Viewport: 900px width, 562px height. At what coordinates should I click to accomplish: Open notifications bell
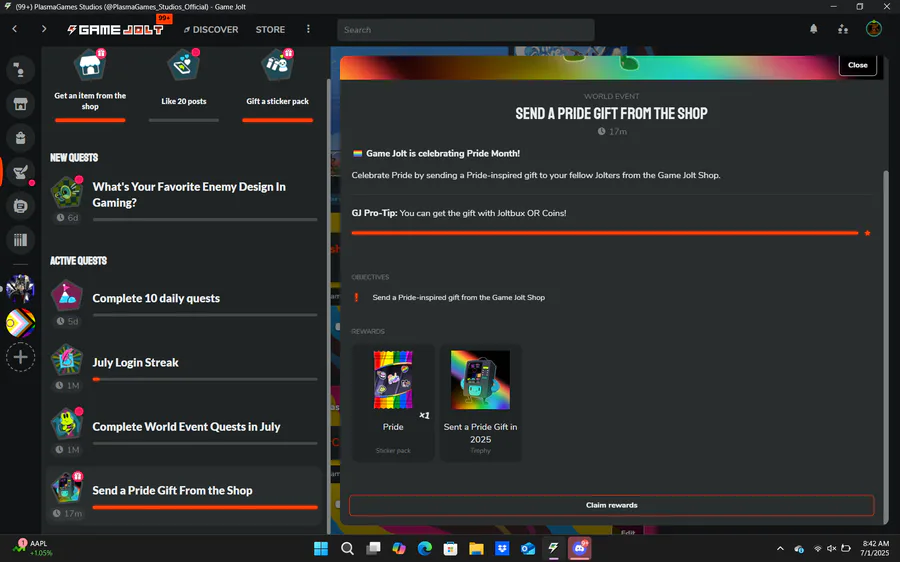813,29
